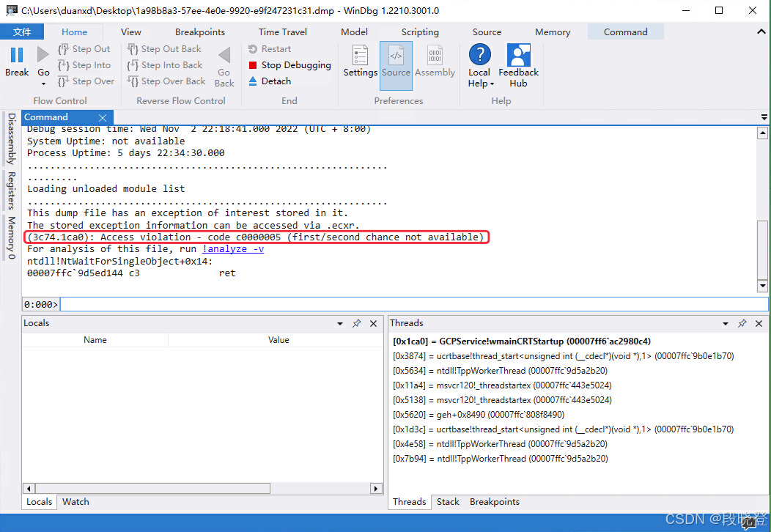Image resolution: width=771 pixels, height=532 pixels.
Task: Click Step Out in Flow Control
Action: (x=84, y=48)
